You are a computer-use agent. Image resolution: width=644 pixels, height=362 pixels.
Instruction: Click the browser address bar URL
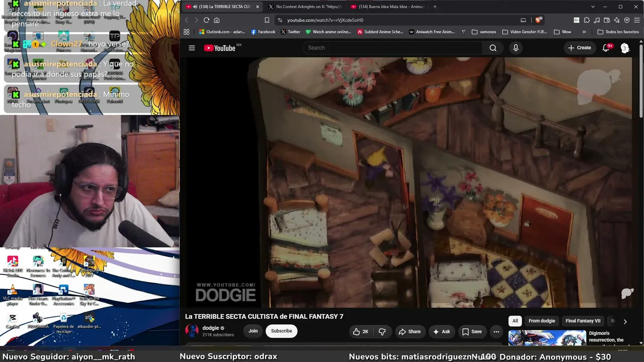(x=325, y=20)
